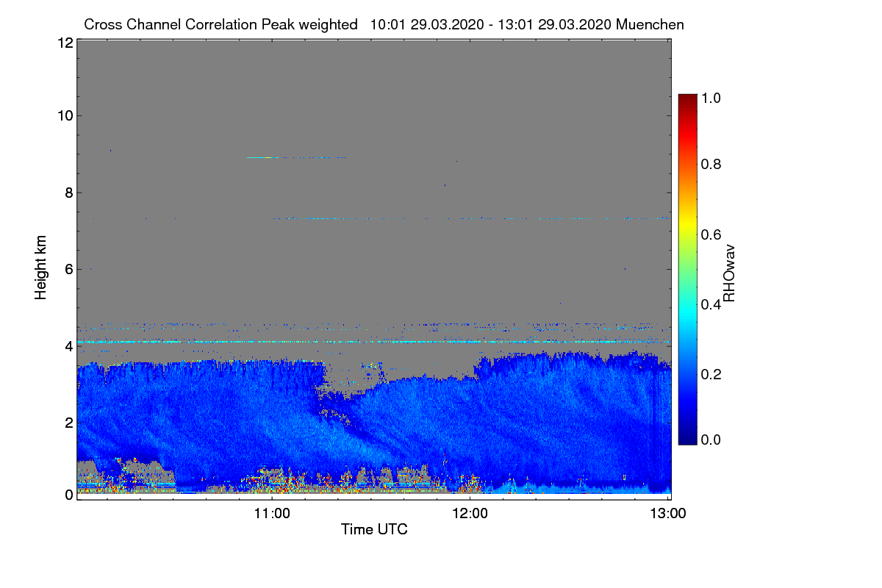The height and width of the screenshot is (588, 882).
Task: Click the height tick label 12
Action: [65, 43]
